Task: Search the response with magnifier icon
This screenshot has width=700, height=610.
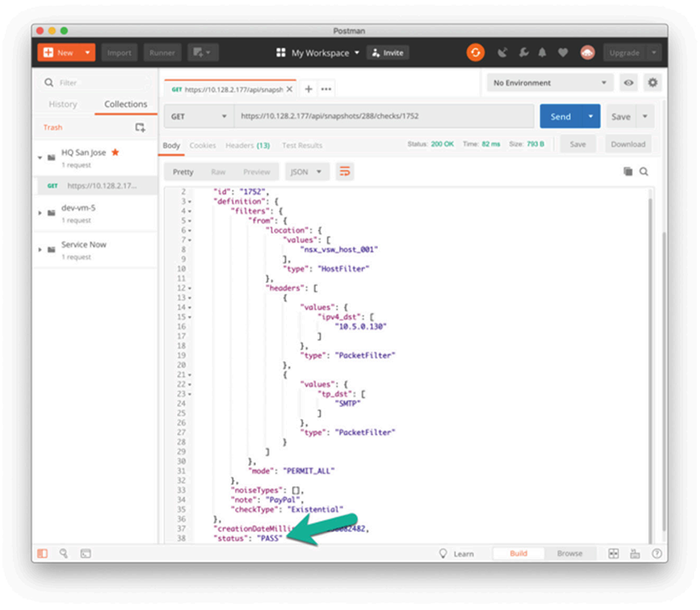Action: click(x=644, y=172)
